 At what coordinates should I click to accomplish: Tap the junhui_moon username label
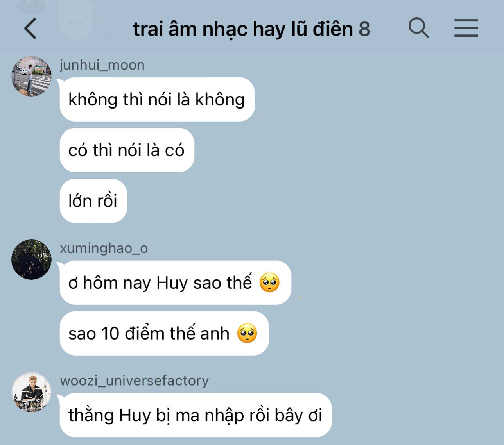[x=102, y=65]
